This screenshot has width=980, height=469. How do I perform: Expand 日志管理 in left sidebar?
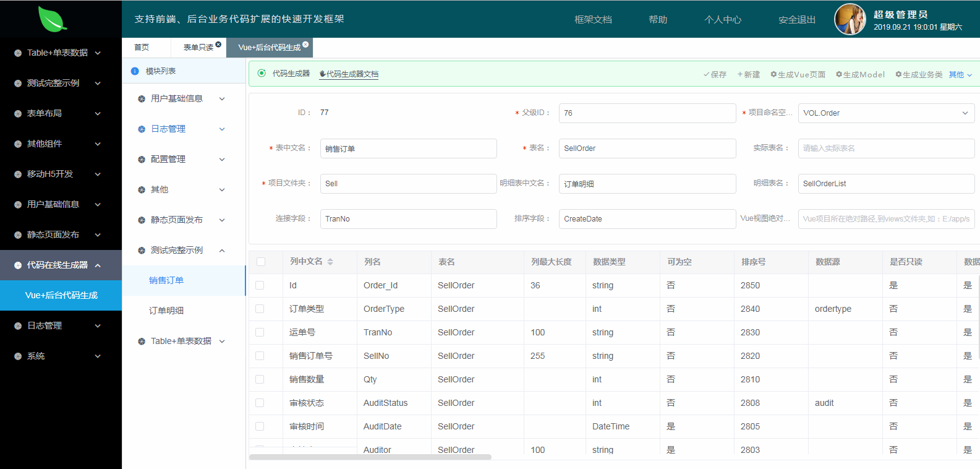pyautogui.click(x=61, y=326)
